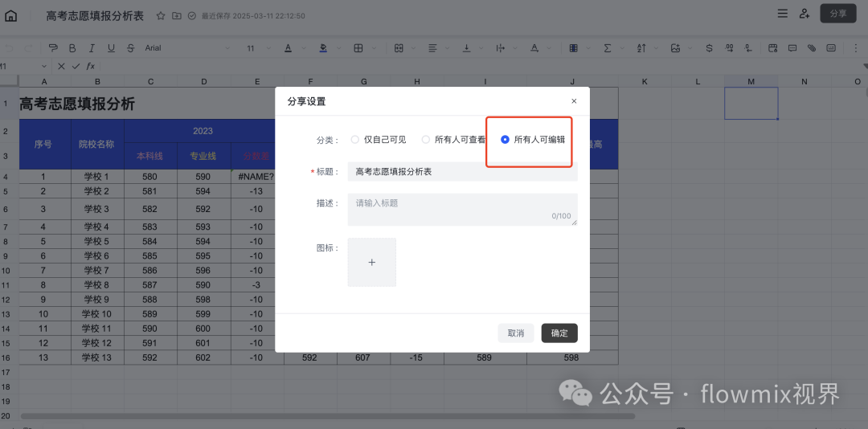The width and height of the screenshot is (868, 429).
Task: Click the add collaborator icon
Action: [805, 14]
